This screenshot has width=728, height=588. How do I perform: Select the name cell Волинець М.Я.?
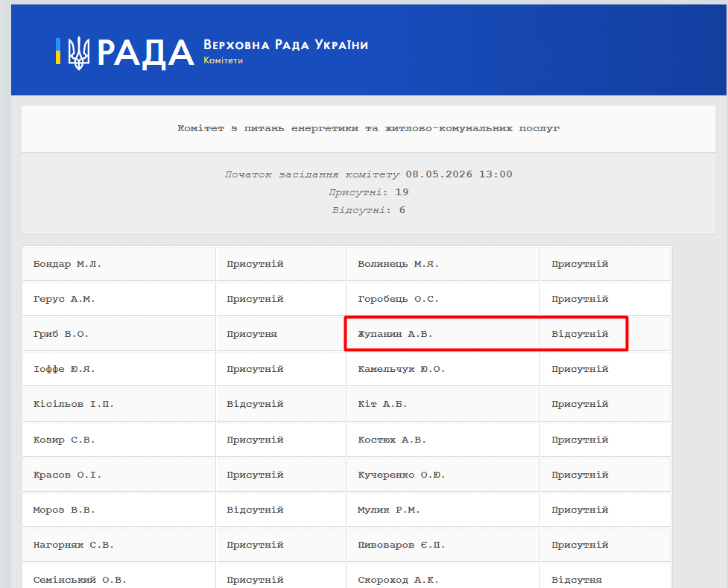click(x=443, y=264)
